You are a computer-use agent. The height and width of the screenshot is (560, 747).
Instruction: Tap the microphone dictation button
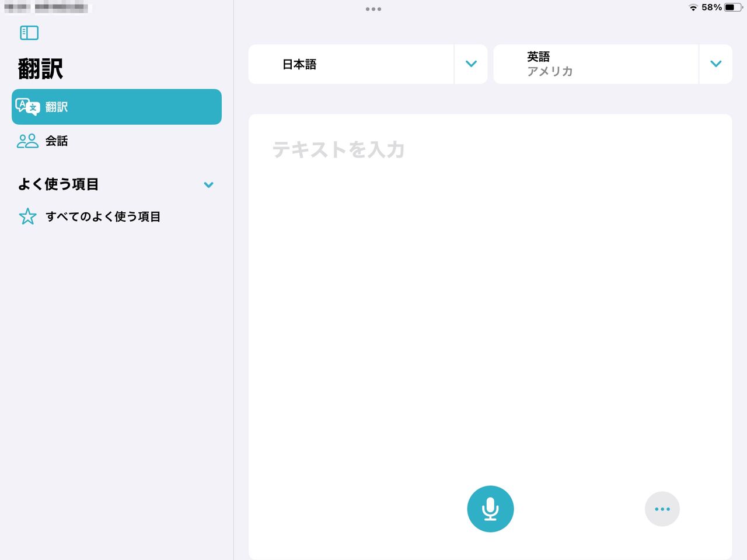tap(490, 509)
